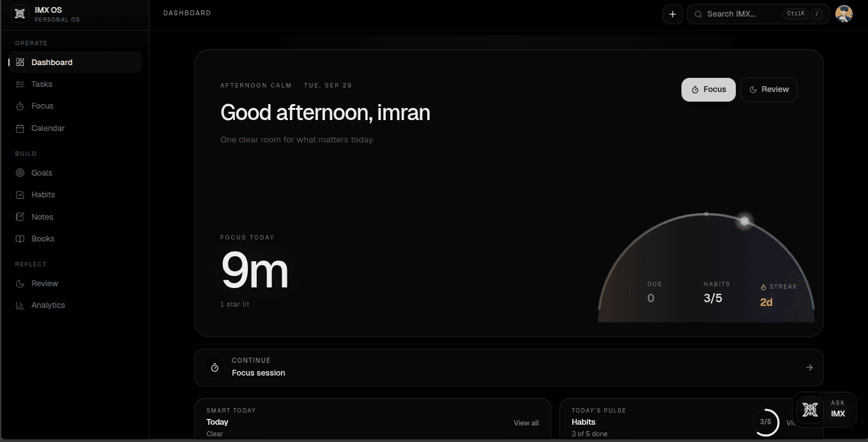Open Goals in the sidebar
This screenshot has height=442, width=868.
pos(75,173)
